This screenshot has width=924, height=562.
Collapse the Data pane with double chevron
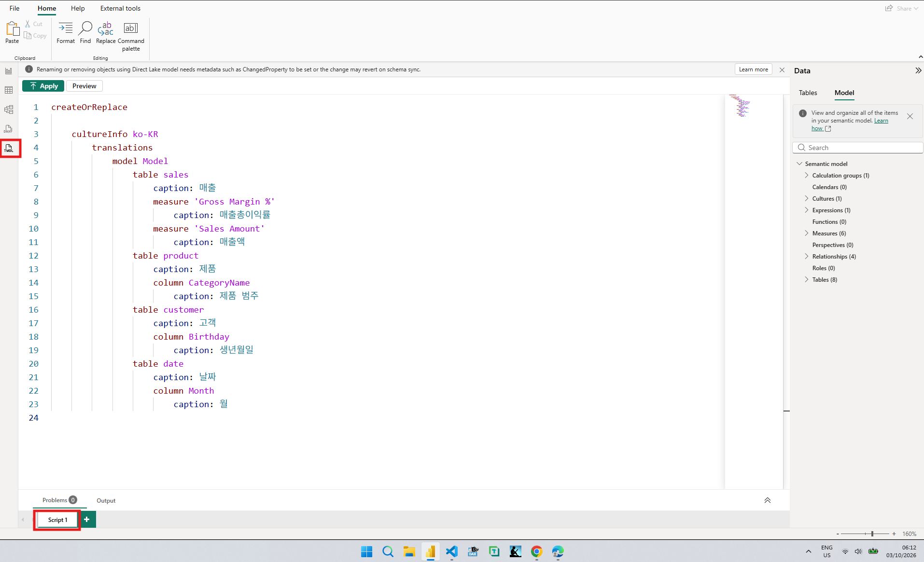tap(918, 70)
